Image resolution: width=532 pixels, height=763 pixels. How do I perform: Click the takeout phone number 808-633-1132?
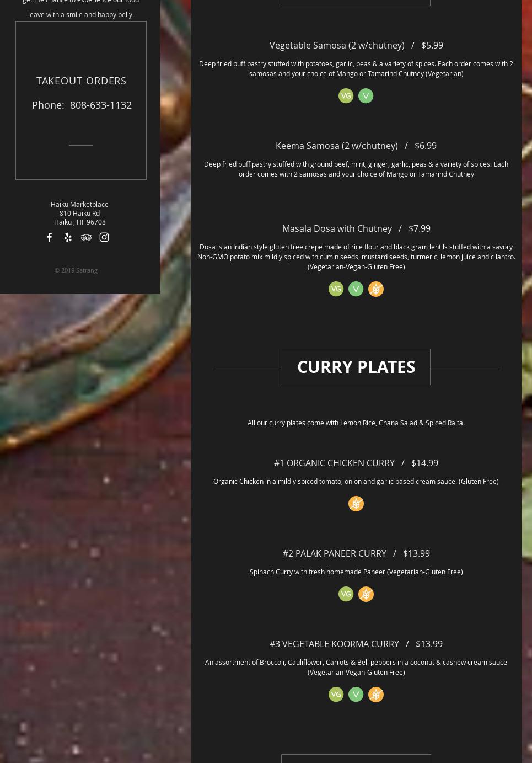pyautogui.click(x=101, y=105)
